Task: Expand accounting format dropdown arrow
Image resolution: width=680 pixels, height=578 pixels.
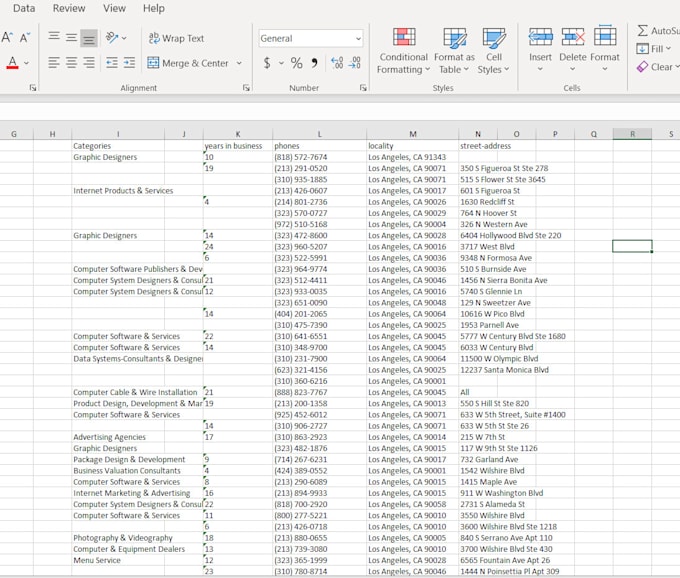Action: [281, 63]
